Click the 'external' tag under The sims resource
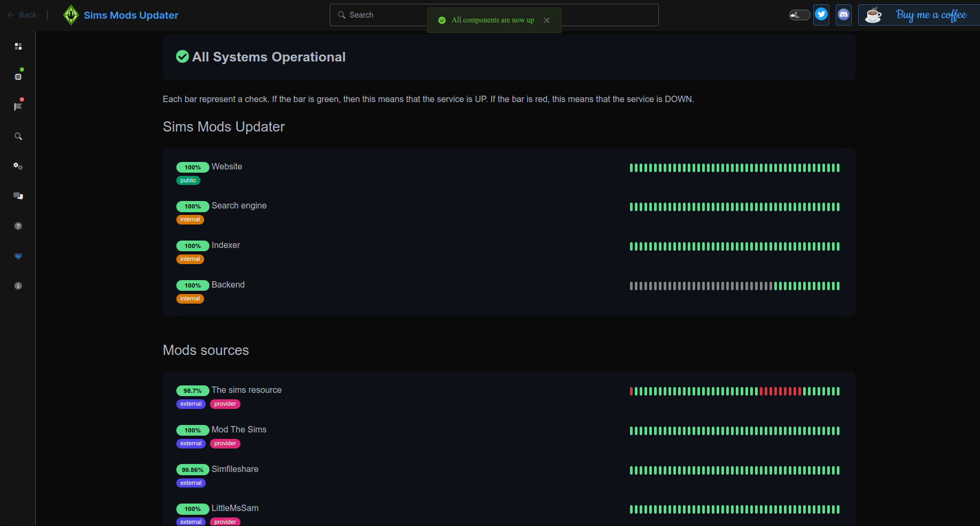Viewport: 980px width, 526px height. (x=191, y=404)
